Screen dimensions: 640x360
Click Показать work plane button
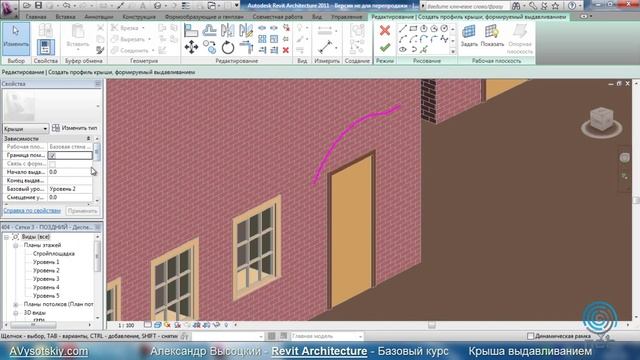click(x=492, y=36)
